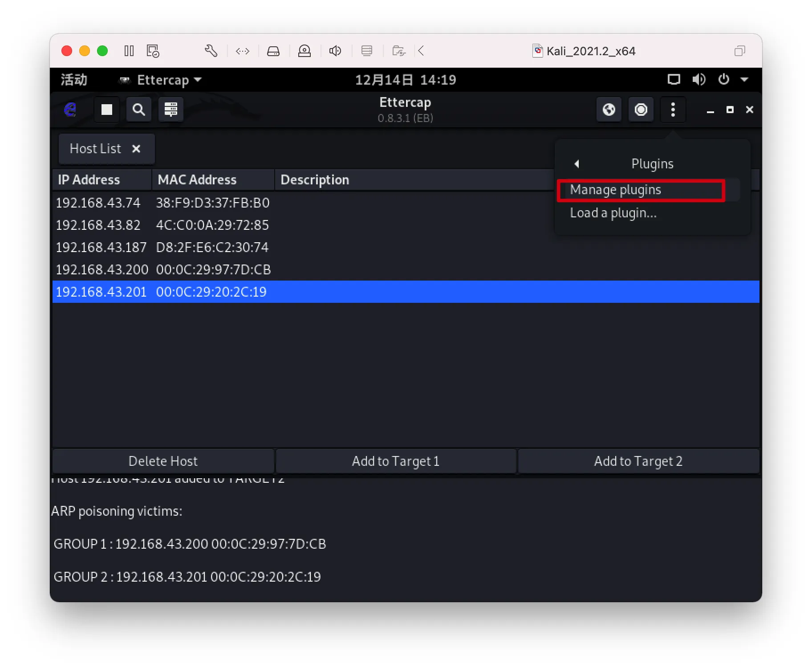Go back from the Plugins submenu
The height and width of the screenshot is (668, 812).
coord(577,164)
